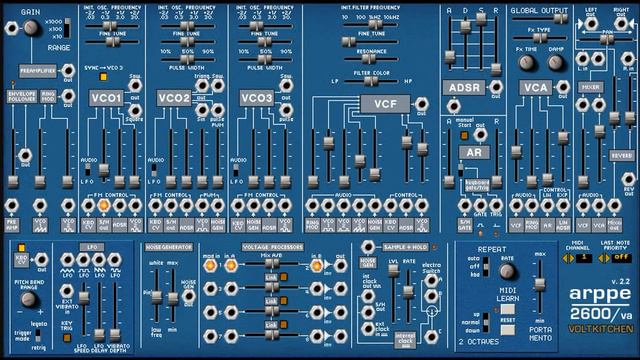Click Last Note Priority right arrow
The height and width of the screenshot is (360, 640).
607,258
